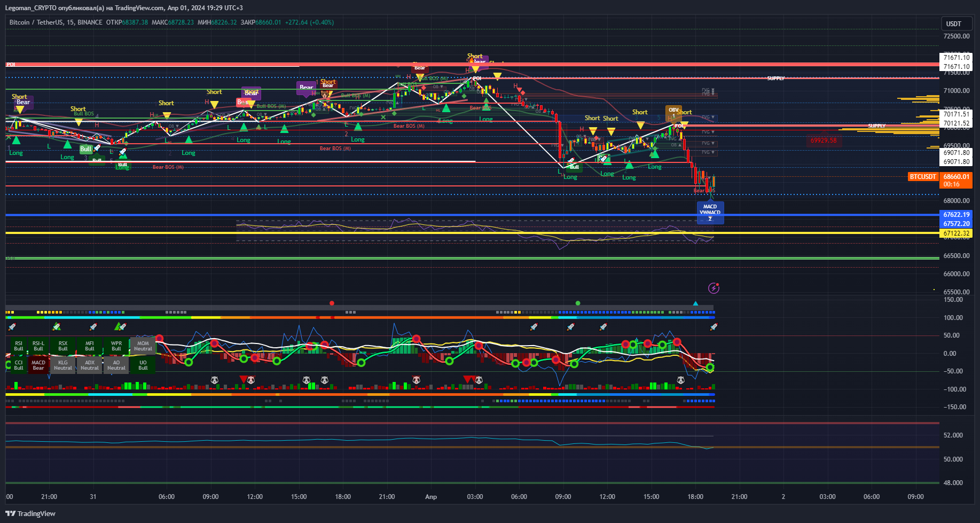Click the orange BTCUSDT symbol tag

pyautogui.click(x=923, y=177)
